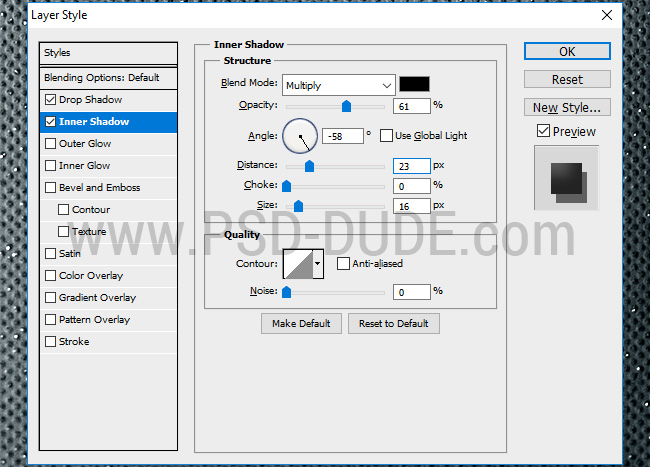
Task: Open the Blend Mode Multiply dropdown
Action: (x=339, y=85)
